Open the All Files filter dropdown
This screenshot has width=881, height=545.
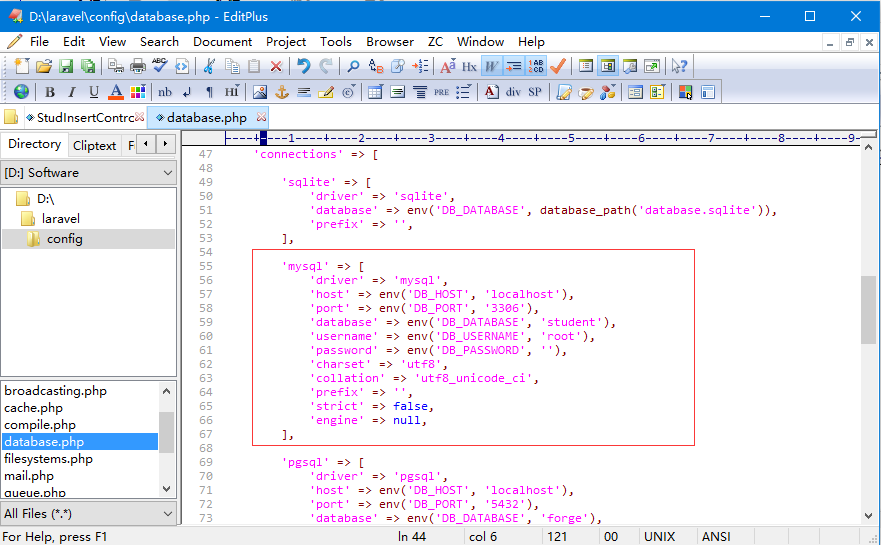click(167, 514)
